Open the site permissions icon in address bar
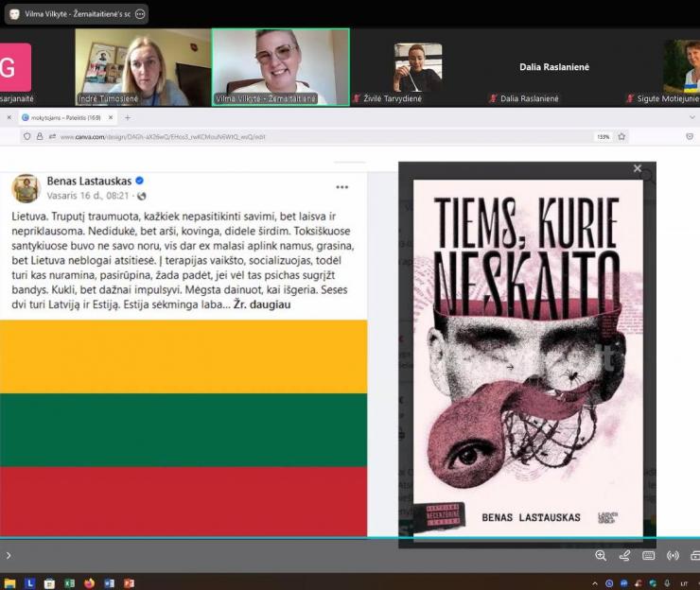Viewport: 700px width, 590px height. (52, 136)
